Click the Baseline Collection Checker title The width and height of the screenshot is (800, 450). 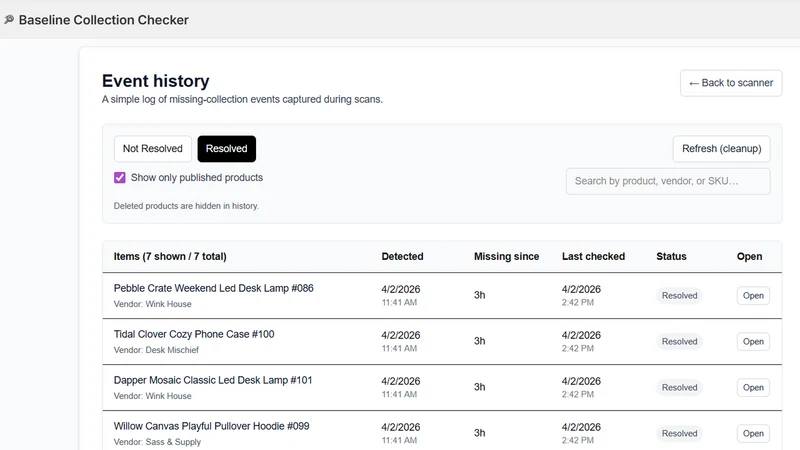pos(104,20)
